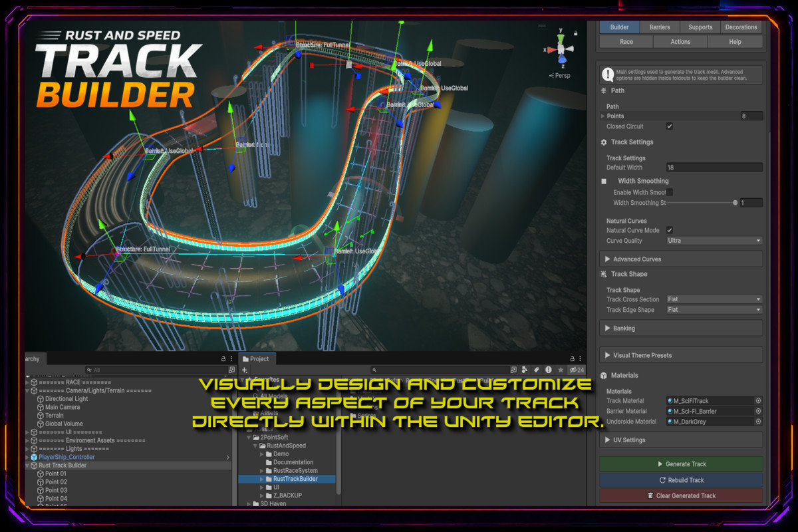Switch to the Help tab
The height and width of the screenshot is (532, 798).
pyautogui.click(x=735, y=41)
